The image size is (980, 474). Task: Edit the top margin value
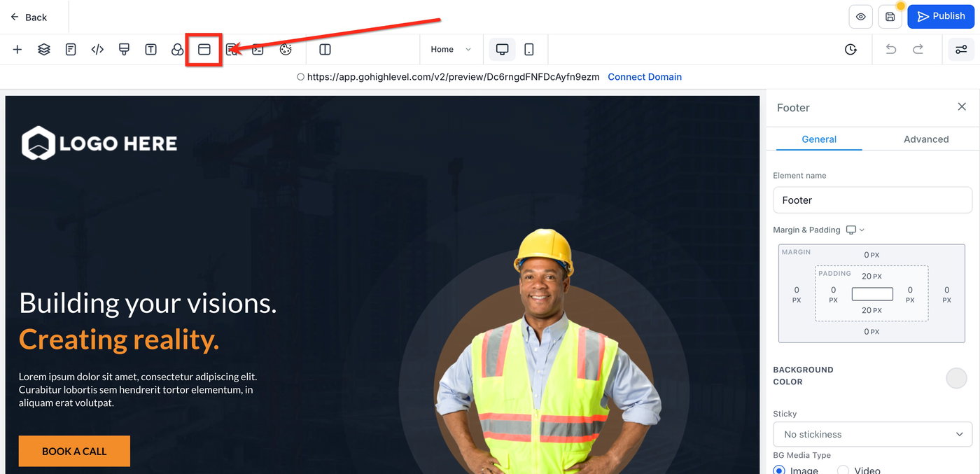pos(871,255)
